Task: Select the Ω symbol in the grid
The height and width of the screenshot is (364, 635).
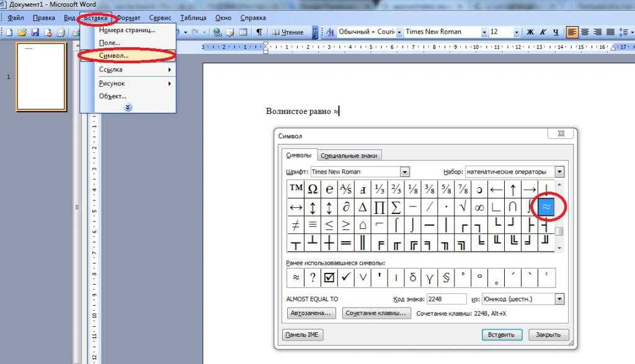Action: coord(313,189)
